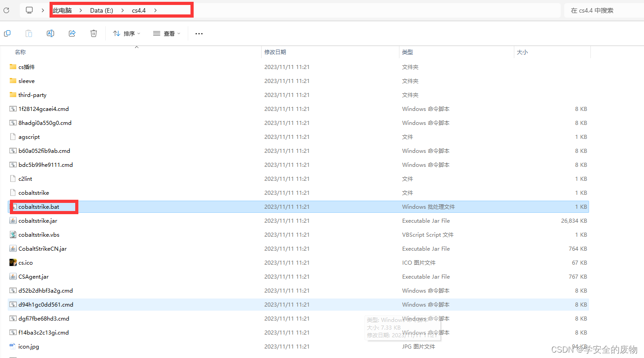The width and height of the screenshot is (644, 358).
Task: Click the 在 cs4.4 中搜索 search box
Action: coord(603,10)
